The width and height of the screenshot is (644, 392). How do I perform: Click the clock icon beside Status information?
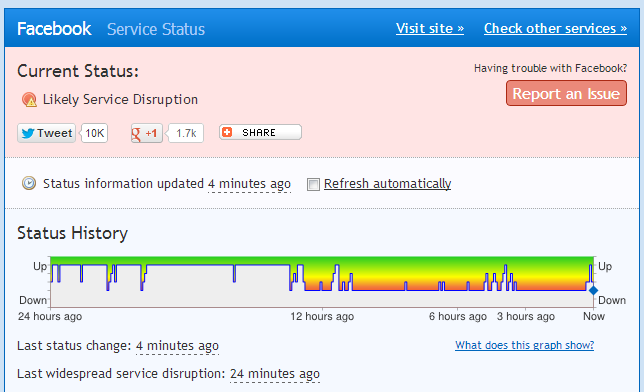click(29, 183)
